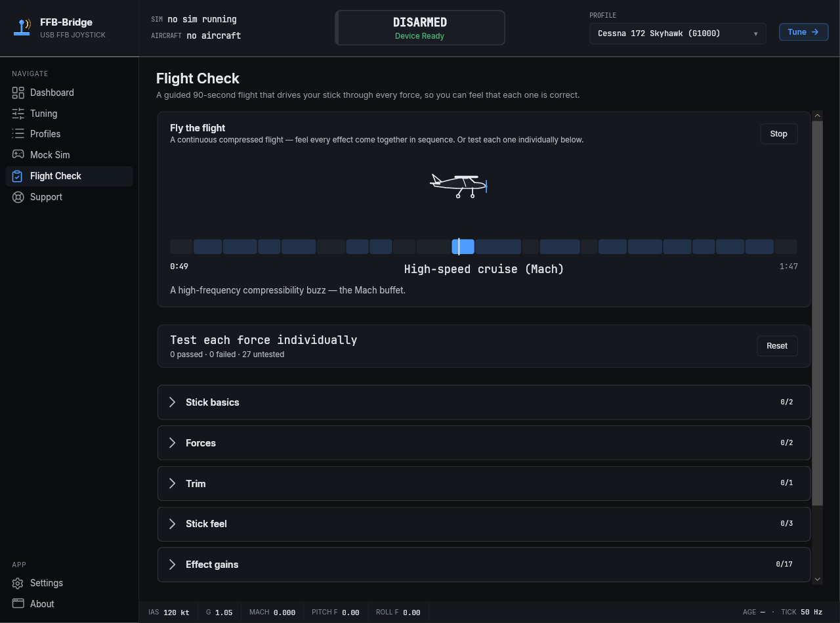Click the Tune button
This screenshot has height=623, width=840.
[x=803, y=32]
